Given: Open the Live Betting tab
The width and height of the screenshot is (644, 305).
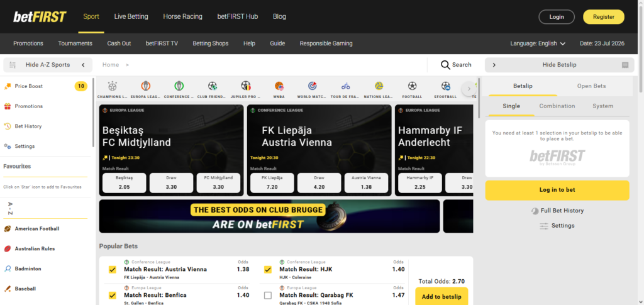Looking at the screenshot, I should (131, 17).
